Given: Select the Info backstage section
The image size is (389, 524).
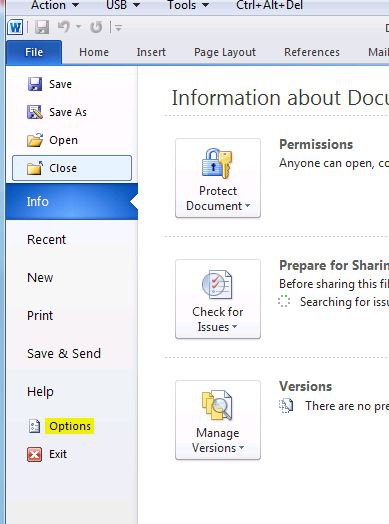Looking at the screenshot, I should [x=72, y=201].
